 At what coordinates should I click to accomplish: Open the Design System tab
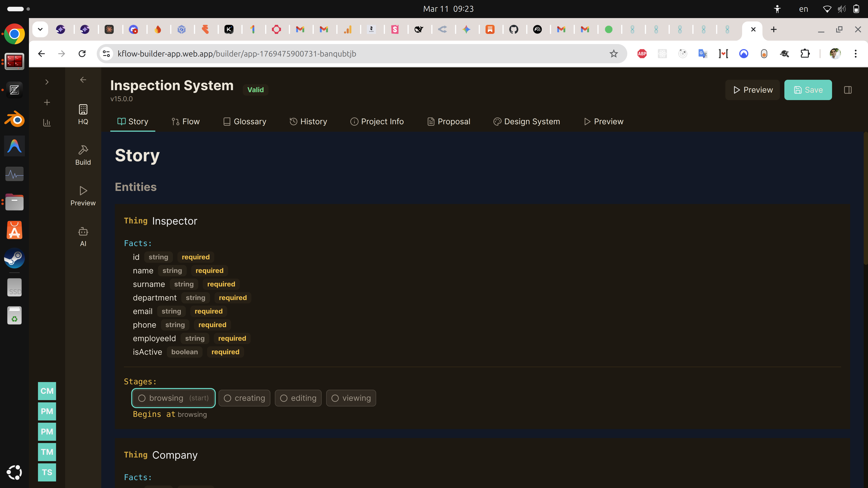[526, 122]
